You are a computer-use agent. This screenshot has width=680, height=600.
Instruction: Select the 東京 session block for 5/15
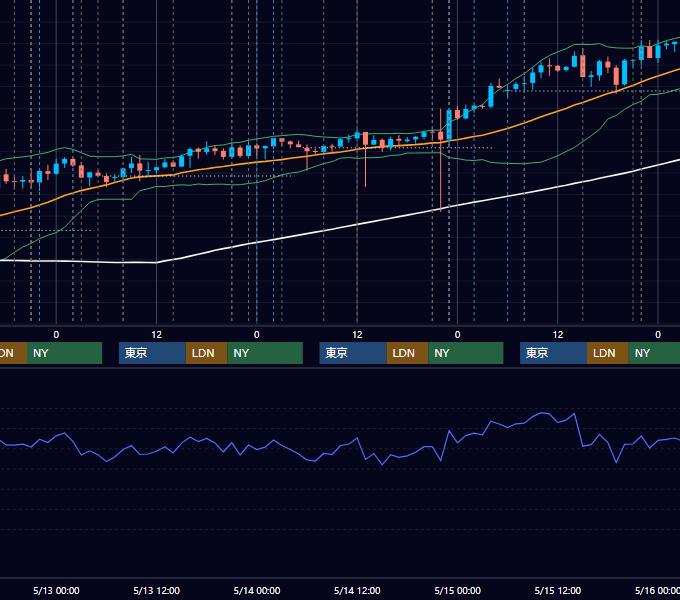tap(553, 353)
